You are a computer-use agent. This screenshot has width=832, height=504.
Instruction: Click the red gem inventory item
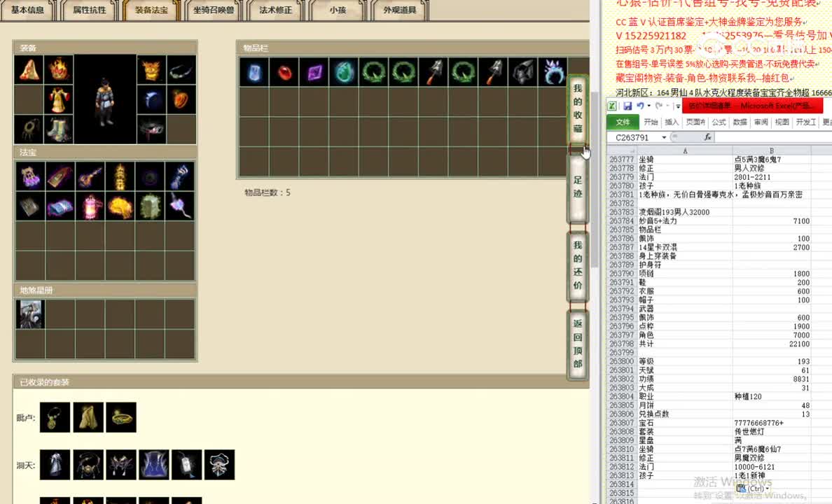pyautogui.click(x=284, y=71)
